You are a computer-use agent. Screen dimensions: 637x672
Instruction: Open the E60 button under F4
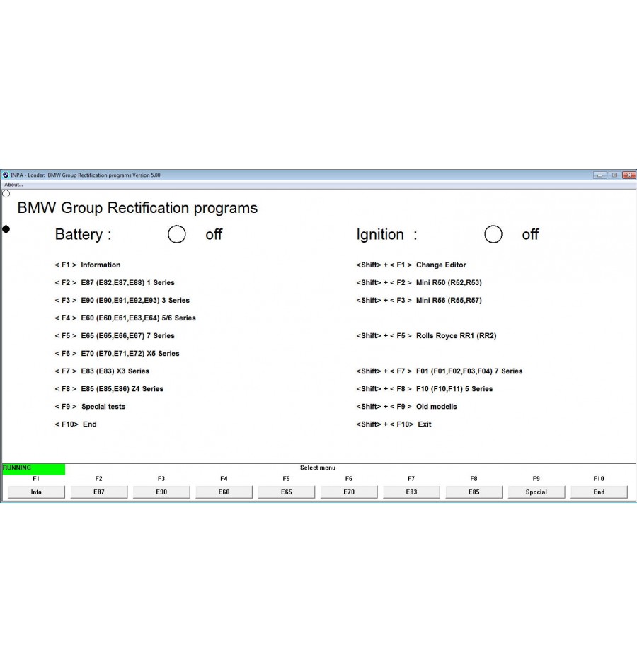[x=224, y=492]
